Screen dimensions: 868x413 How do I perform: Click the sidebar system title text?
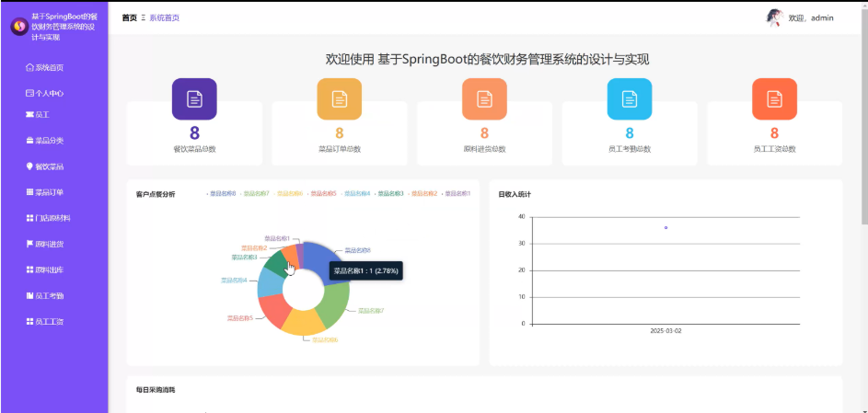coord(64,27)
